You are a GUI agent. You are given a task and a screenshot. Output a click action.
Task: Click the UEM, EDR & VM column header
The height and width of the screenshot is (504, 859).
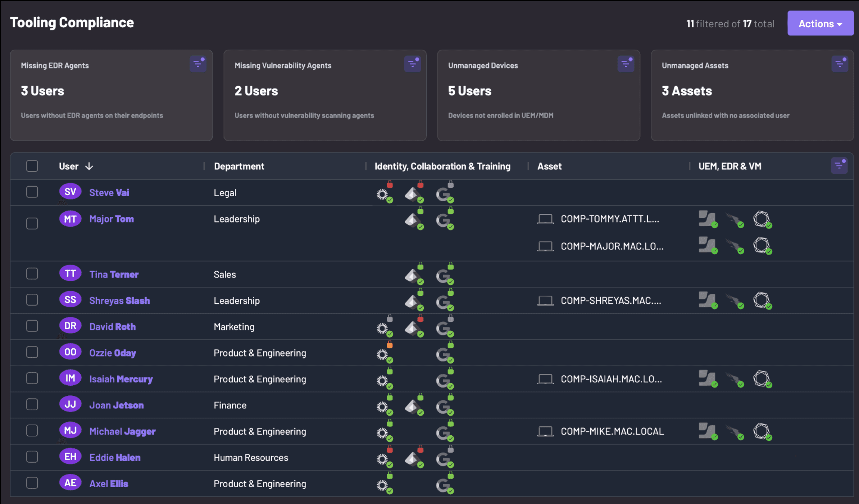730,166
